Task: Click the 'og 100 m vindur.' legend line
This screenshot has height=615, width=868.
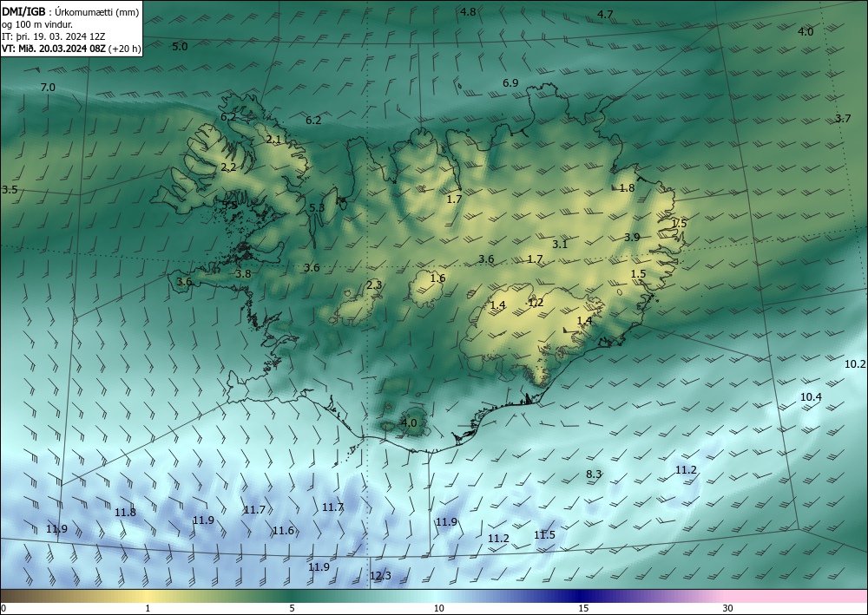Action: coord(37,24)
